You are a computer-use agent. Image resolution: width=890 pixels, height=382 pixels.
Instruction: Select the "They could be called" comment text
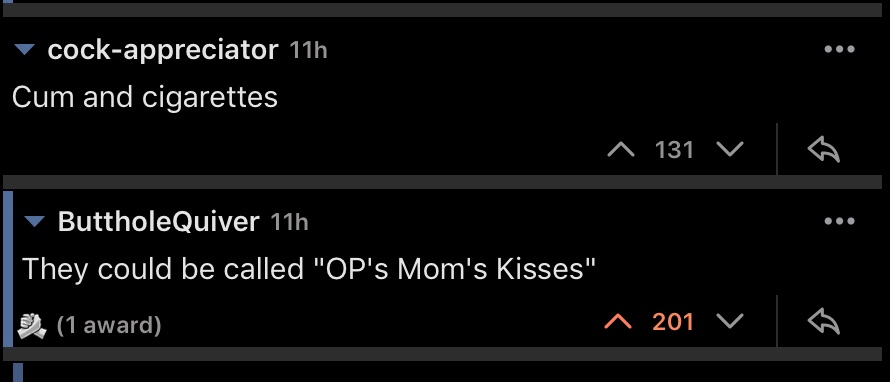coord(309,269)
